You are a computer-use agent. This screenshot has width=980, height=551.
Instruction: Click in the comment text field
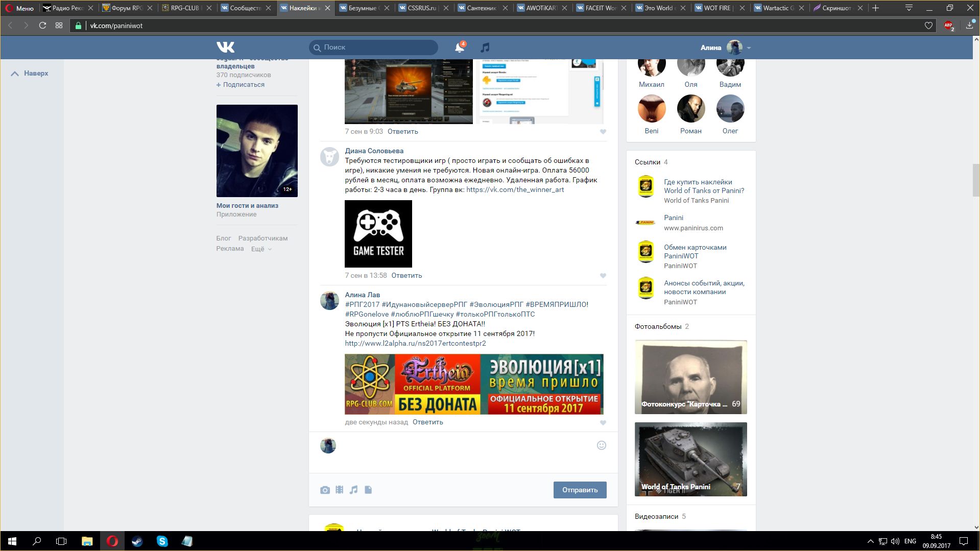click(466, 452)
